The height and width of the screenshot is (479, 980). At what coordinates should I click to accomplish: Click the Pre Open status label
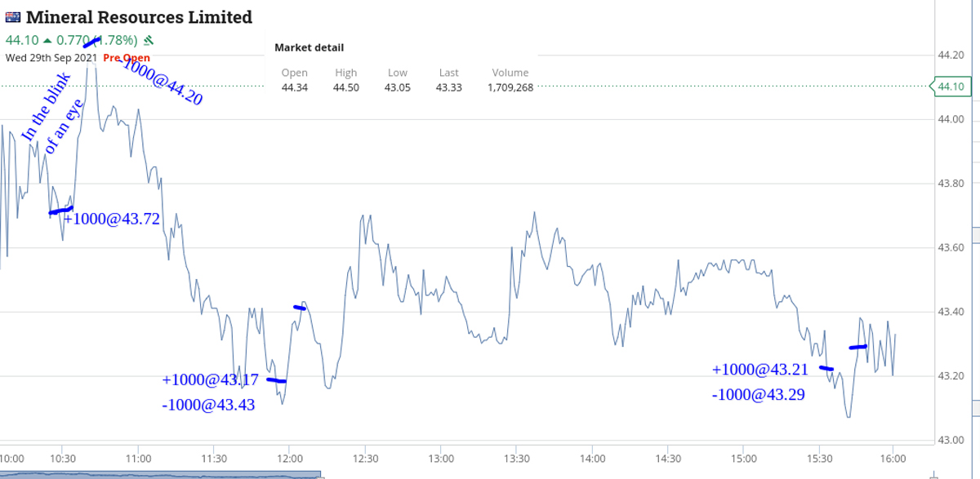127,58
